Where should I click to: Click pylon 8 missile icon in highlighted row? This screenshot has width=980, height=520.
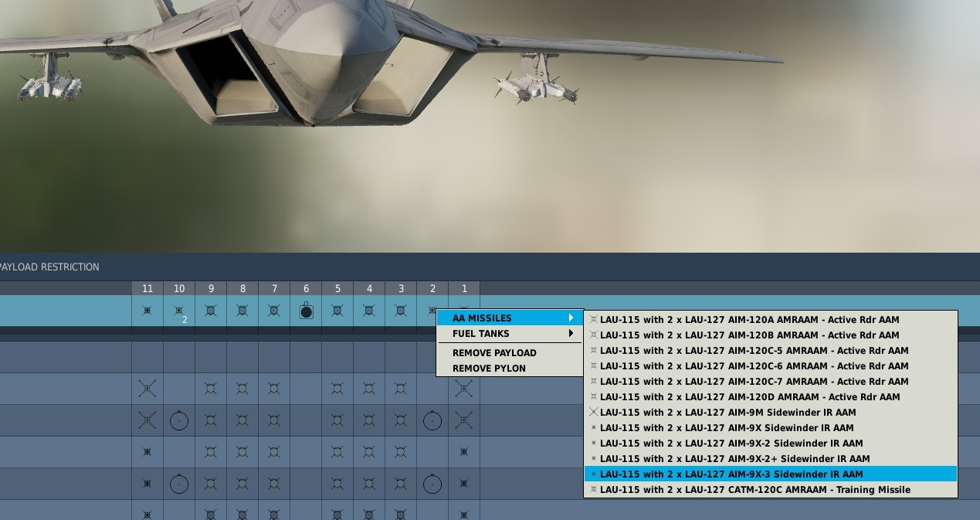(242, 311)
